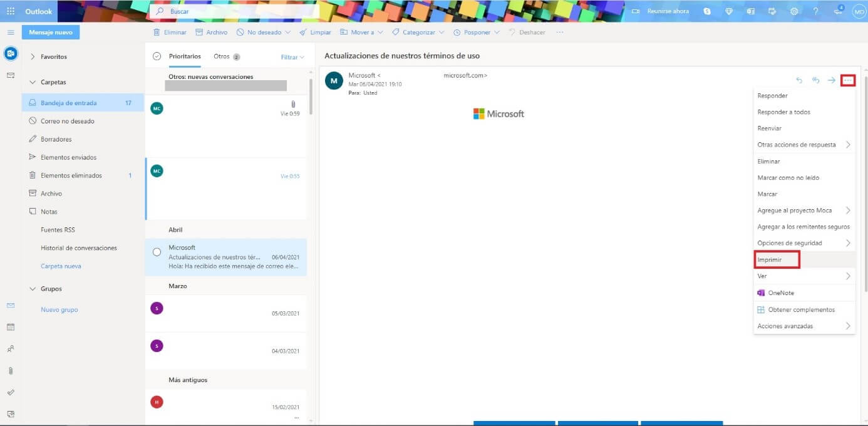The image size is (868, 426).
Task: Open the help question mark icon
Action: [x=815, y=11]
